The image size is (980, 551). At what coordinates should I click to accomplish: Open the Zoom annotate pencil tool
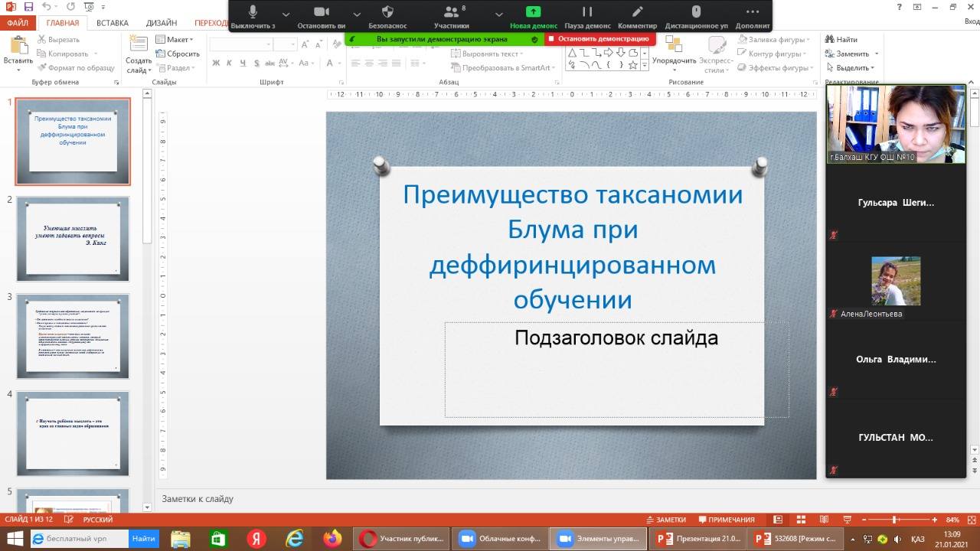pyautogui.click(x=637, y=12)
